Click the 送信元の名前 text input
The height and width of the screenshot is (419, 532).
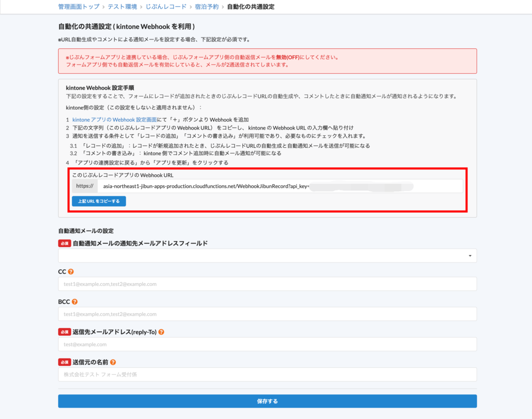[x=267, y=374]
